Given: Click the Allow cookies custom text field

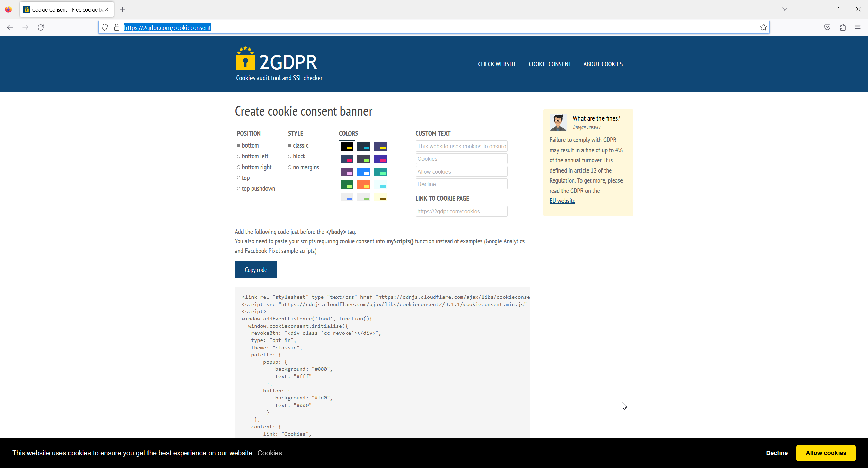Looking at the screenshot, I should click(461, 172).
